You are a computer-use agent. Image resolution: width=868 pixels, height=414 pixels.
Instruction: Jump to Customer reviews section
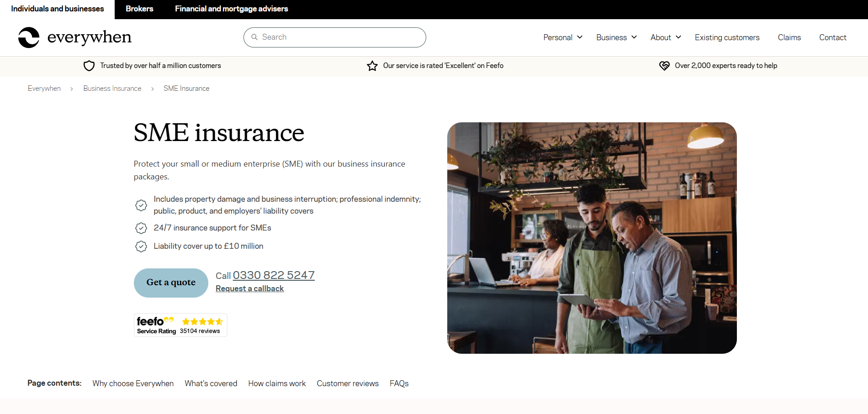348,383
